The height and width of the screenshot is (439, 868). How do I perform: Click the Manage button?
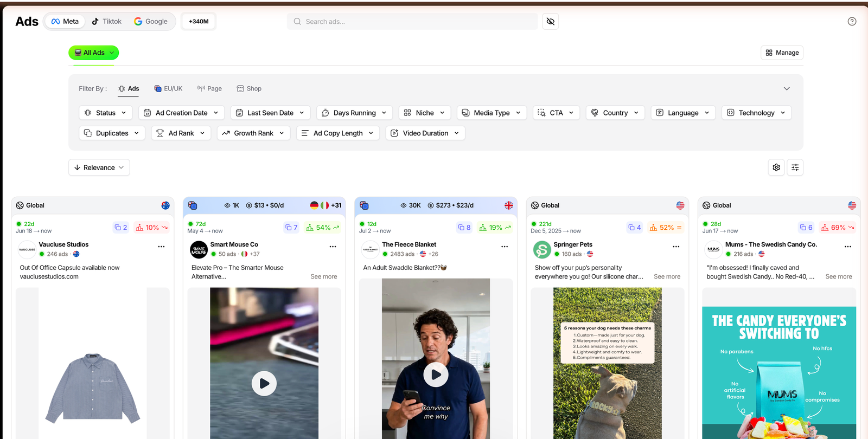pyautogui.click(x=782, y=53)
